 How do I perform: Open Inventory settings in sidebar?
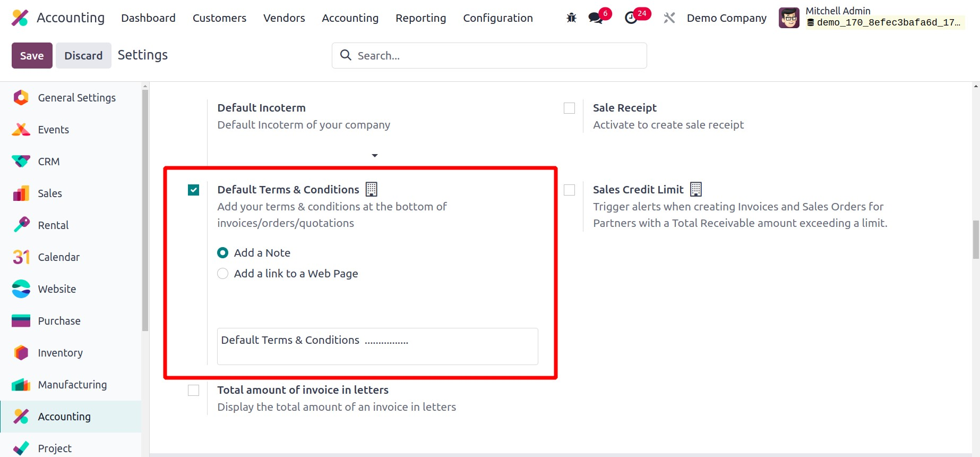pyautogui.click(x=60, y=353)
